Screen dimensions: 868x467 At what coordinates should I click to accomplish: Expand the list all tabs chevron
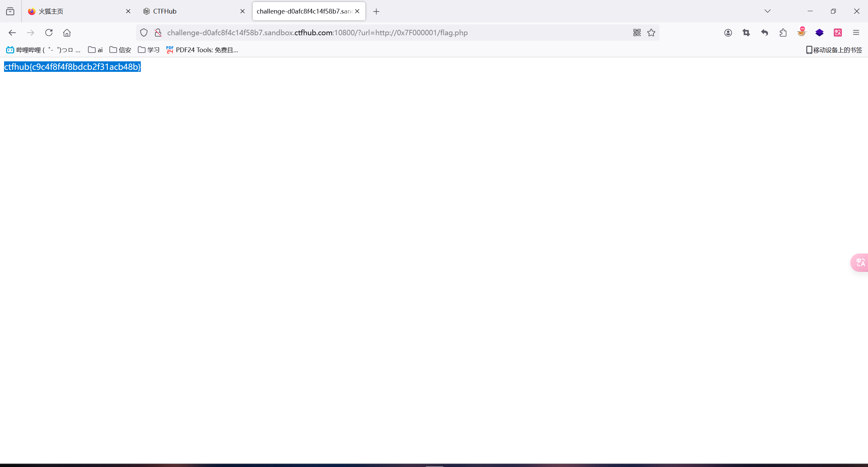click(x=768, y=11)
